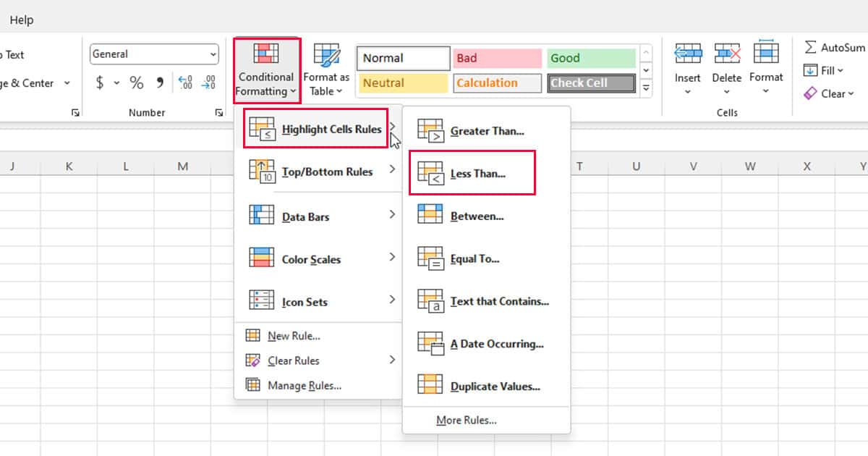
Task: Select column U header
Action: (637, 166)
